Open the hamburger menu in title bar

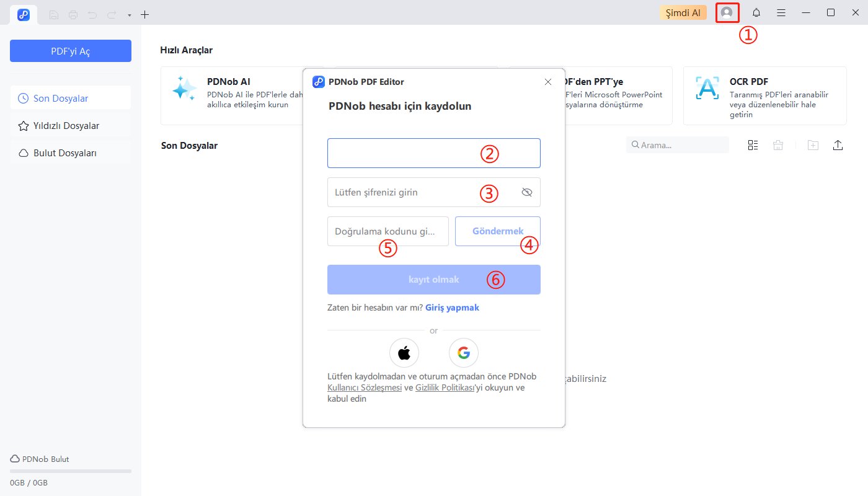(781, 13)
